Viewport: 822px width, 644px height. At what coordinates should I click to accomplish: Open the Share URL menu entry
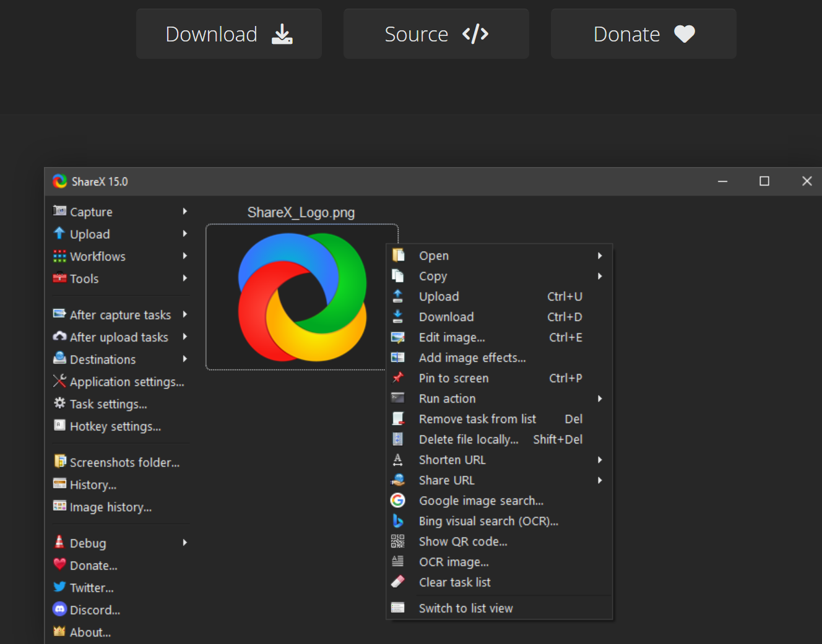click(499, 480)
